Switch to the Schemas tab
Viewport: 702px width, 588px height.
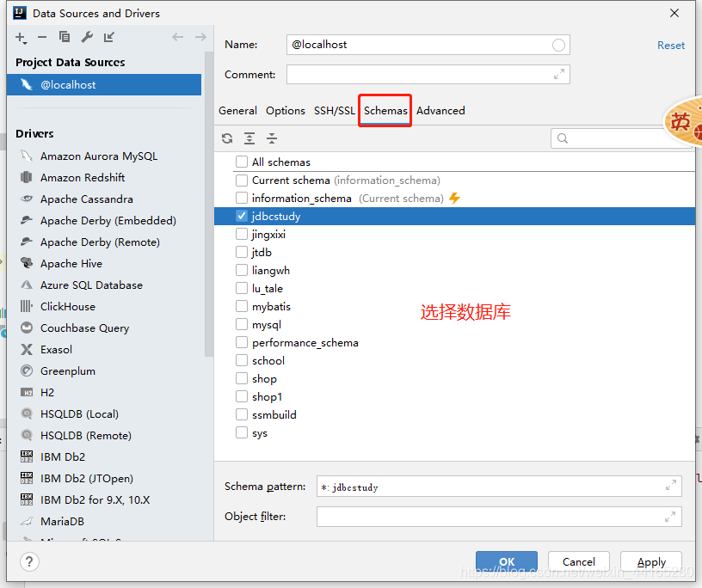point(385,111)
